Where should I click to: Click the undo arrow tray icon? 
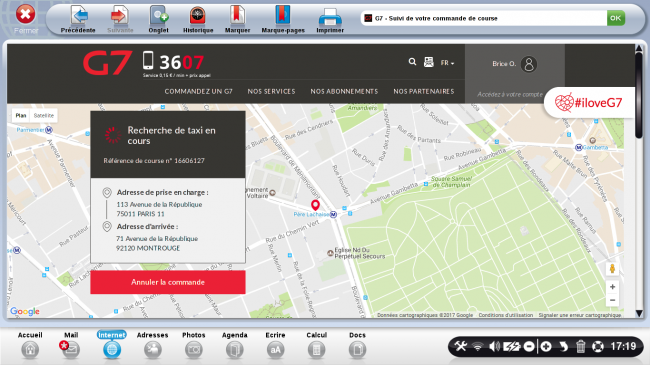(x=563, y=346)
